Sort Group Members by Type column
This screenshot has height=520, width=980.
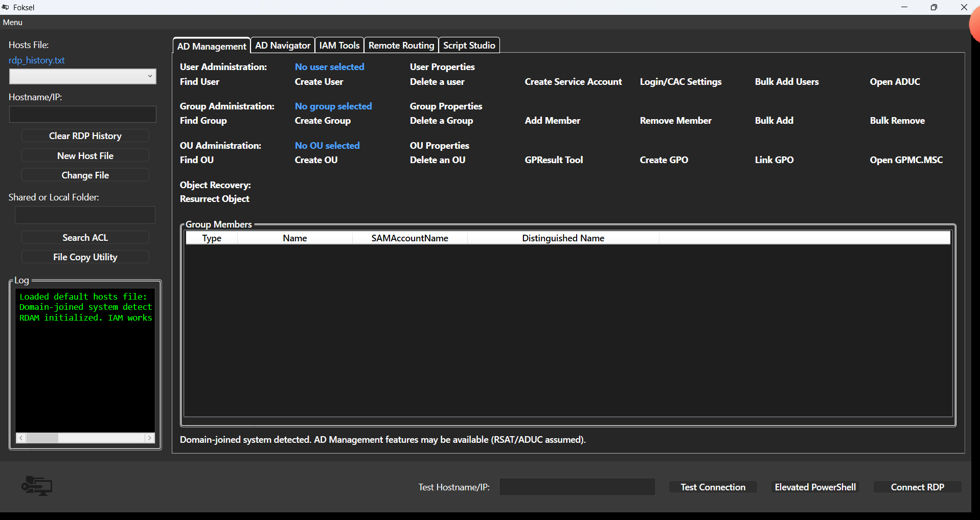[x=212, y=238]
